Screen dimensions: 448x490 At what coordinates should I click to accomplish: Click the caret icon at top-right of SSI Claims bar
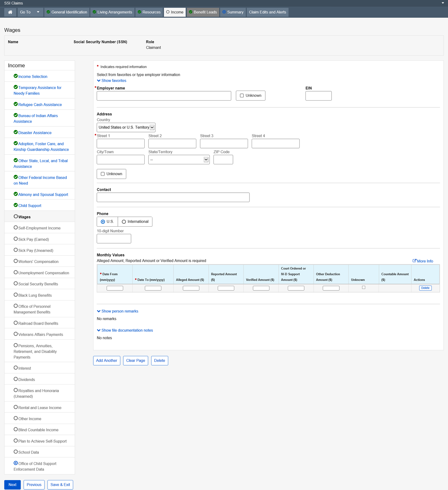[x=443, y=3]
